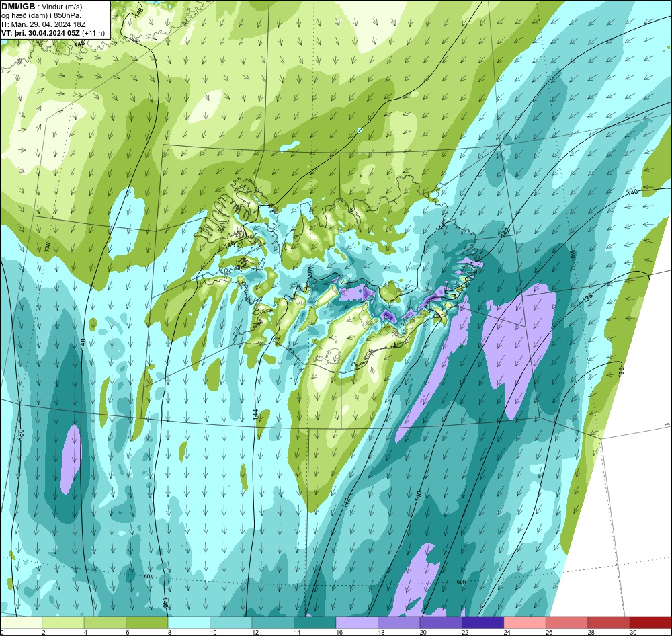
Task: Click the lavender swatch between 16 and 18
Action: click(357, 622)
